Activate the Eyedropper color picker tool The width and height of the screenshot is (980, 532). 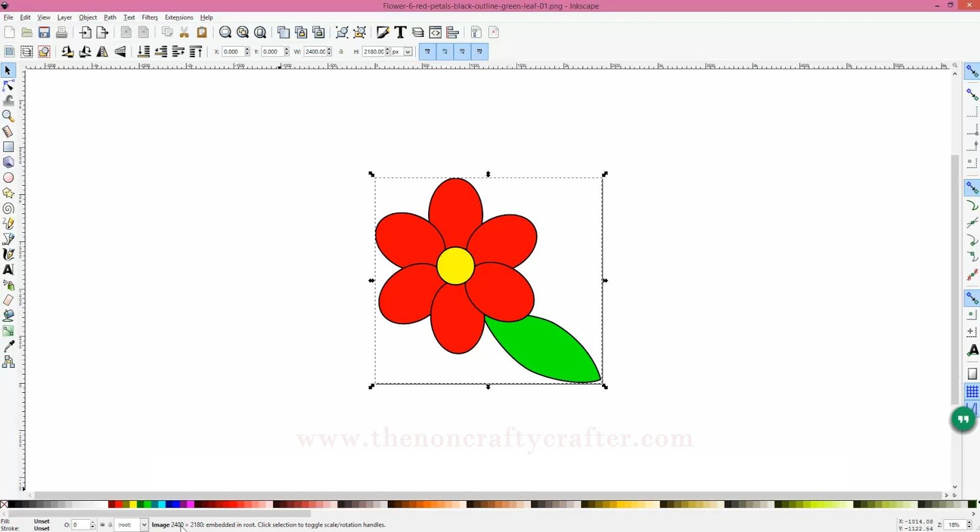[x=9, y=347]
